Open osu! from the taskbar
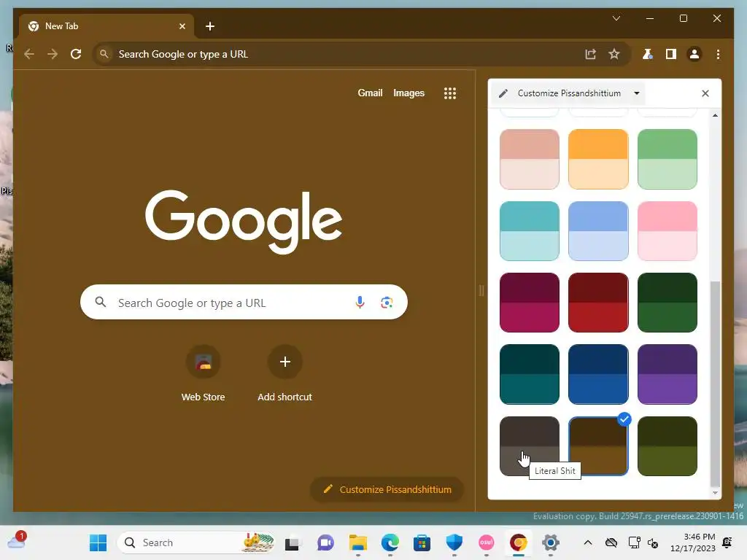The height and width of the screenshot is (560, 747). [486, 542]
